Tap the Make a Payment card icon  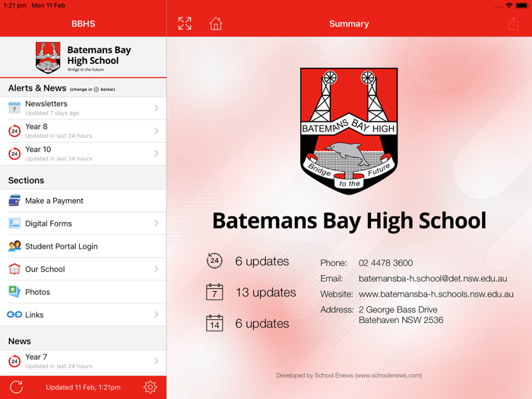click(x=14, y=201)
